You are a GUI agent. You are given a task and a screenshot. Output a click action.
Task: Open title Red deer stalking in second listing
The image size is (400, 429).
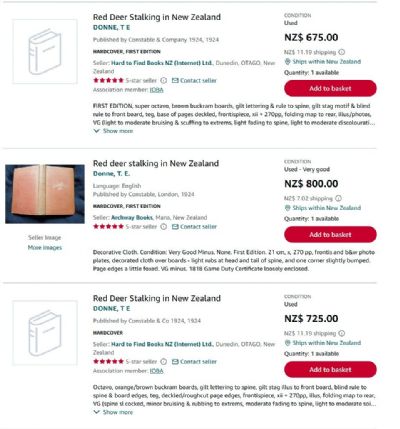156,163
